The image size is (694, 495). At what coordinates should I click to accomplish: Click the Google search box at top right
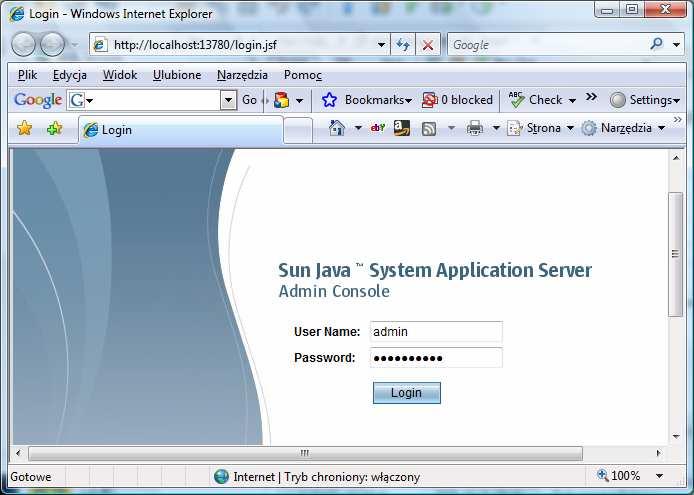tap(549, 45)
